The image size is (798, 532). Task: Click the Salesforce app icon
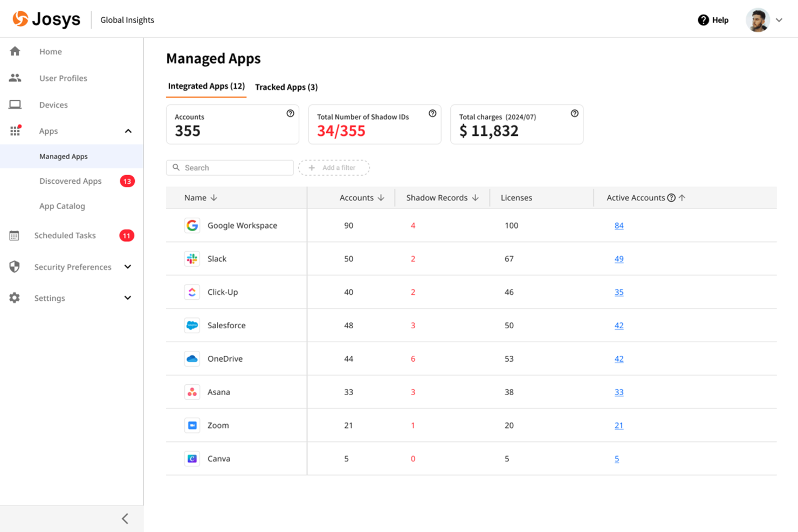(x=192, y=325)
